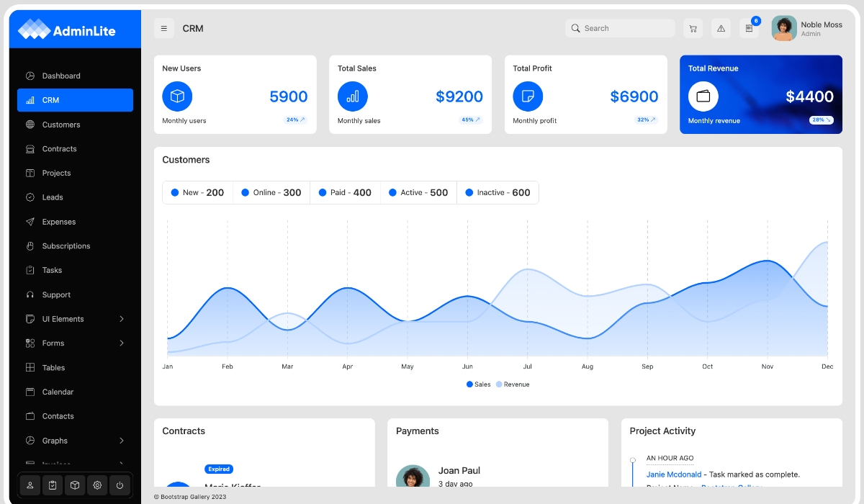Navigate to Calendar in sidebar

click(x=75, y=392)
